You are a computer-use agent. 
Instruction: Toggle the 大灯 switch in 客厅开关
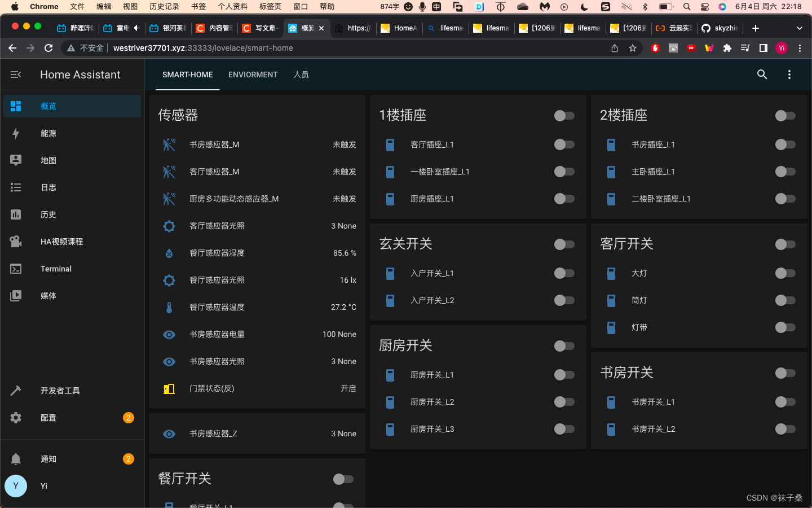[x=784, y=273]
